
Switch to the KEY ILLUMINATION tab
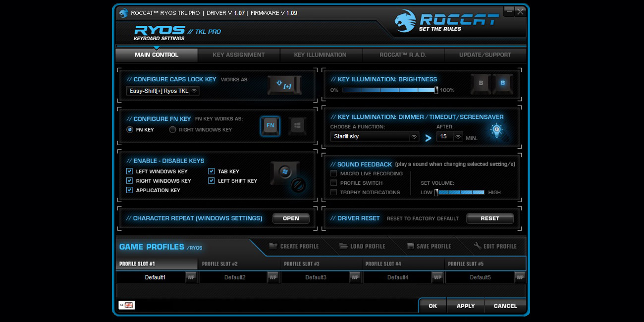coord(321,55)
